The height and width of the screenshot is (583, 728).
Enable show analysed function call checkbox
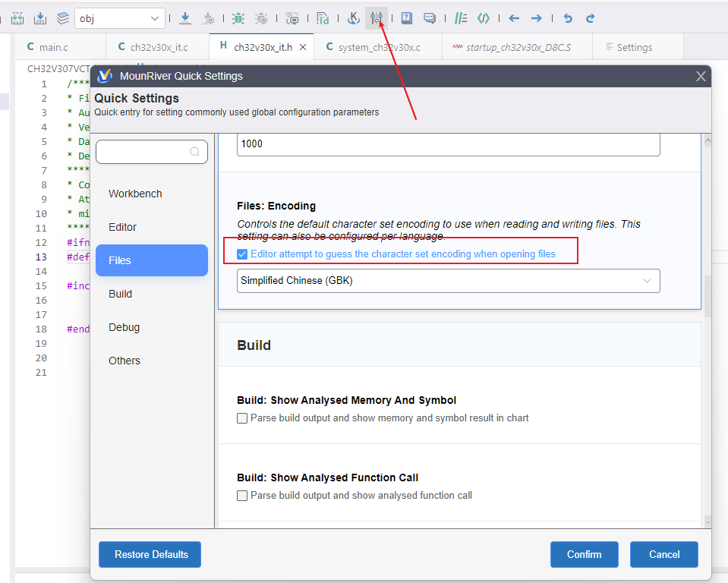[x=242, y=496]
